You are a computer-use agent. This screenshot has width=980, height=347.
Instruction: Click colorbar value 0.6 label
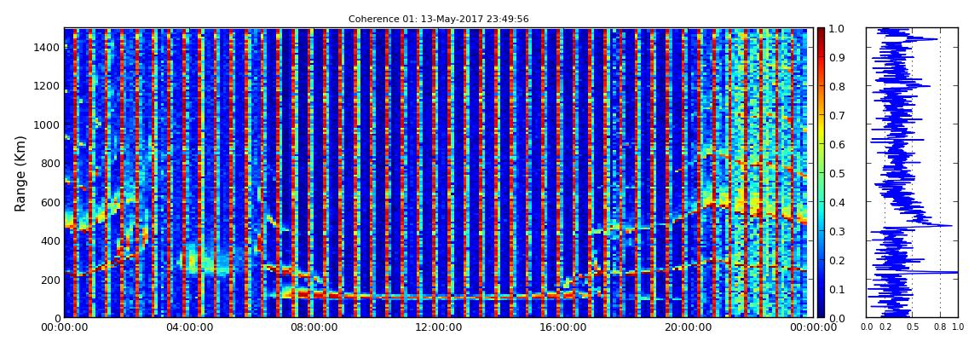tap(836, 144)
